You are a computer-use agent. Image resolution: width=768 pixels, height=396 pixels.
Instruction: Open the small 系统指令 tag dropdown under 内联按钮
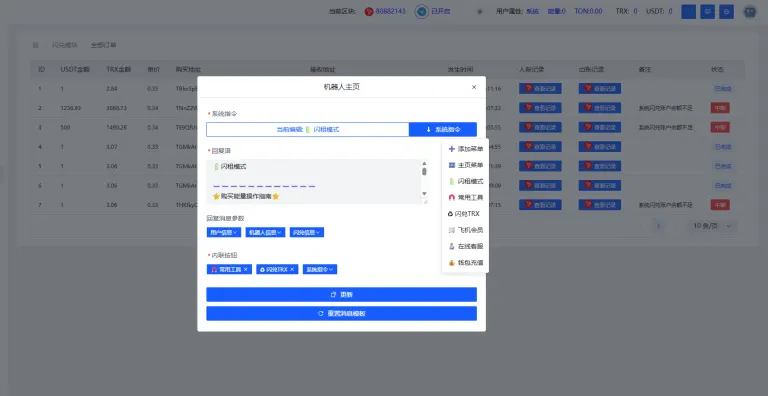point(320,269)
